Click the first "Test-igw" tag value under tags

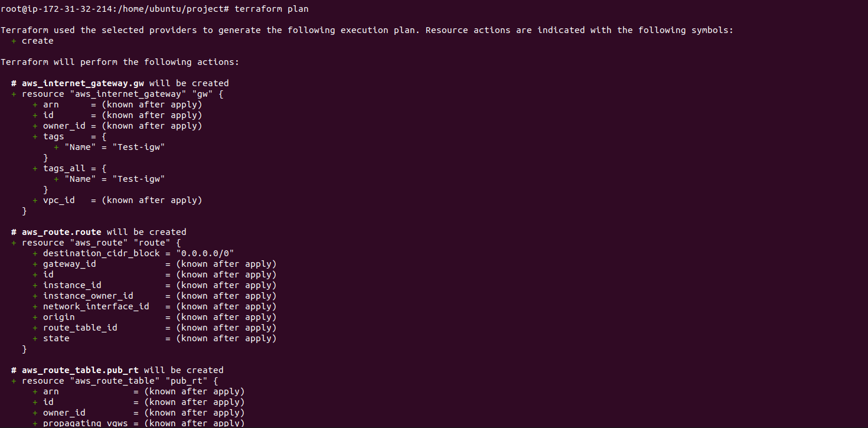click(x=138, y=147)
